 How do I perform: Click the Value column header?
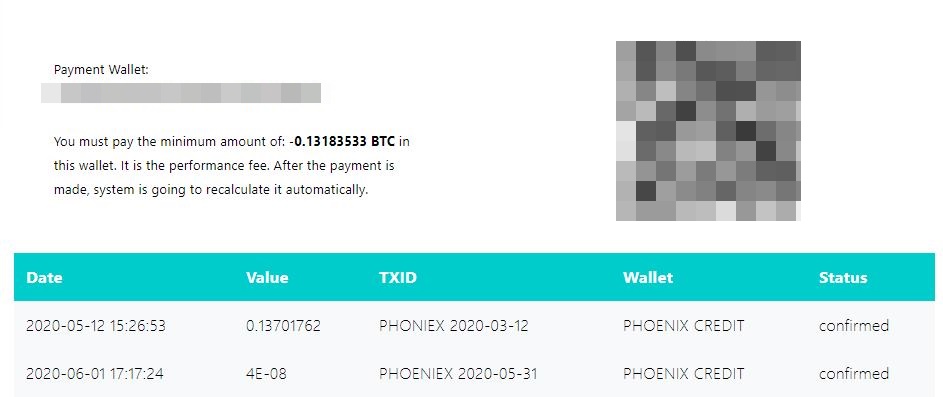pos(267,277)
